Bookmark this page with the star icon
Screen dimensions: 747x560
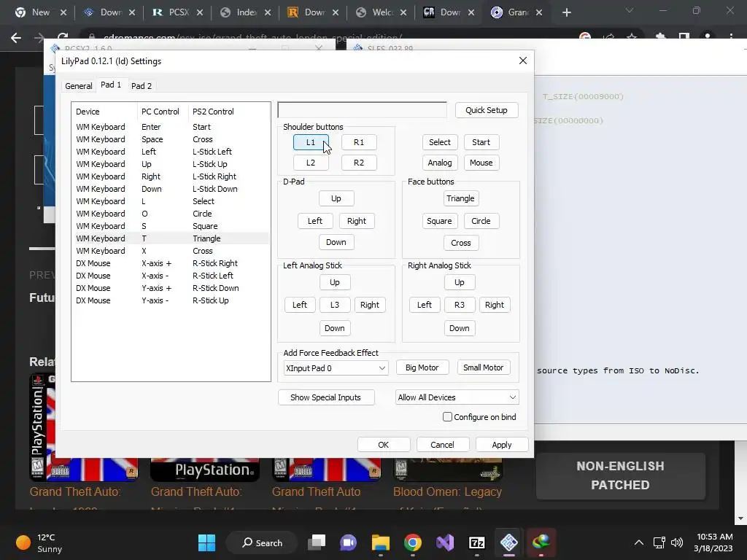pos(632,38)
